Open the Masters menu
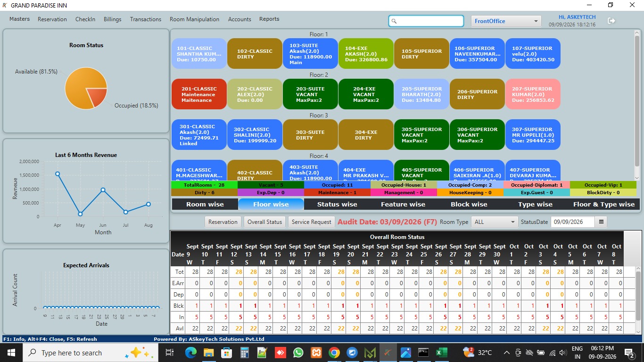The height and width of the screenshot is (362, 644). 19,19
